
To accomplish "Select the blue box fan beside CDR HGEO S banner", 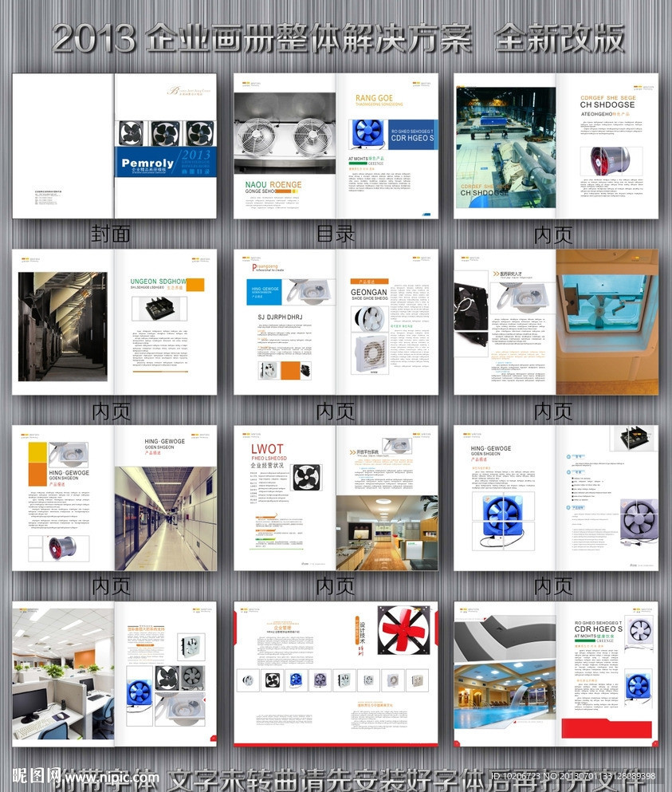I will coord(368,134).
